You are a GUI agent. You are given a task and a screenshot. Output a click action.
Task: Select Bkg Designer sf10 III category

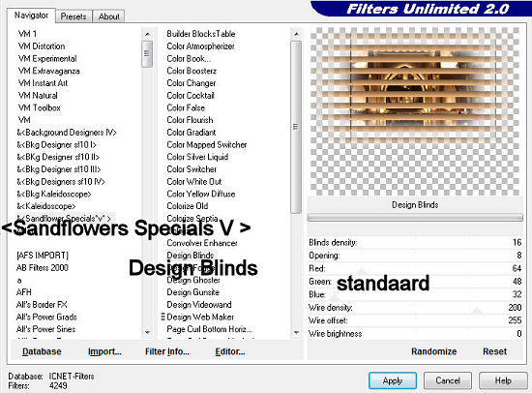click(59, 169)
